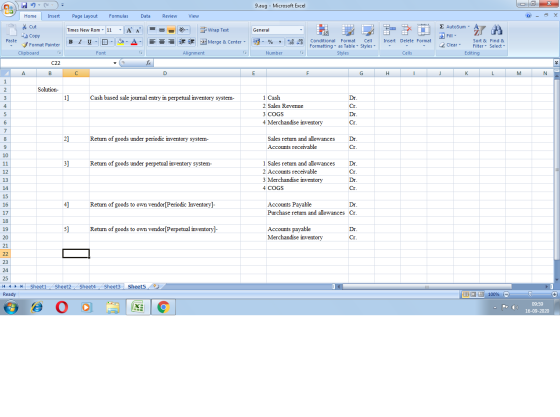The height and width of the screenshot is (417, 560).
Task: Open Sort & Filter menu
Action: click(479, 36)
